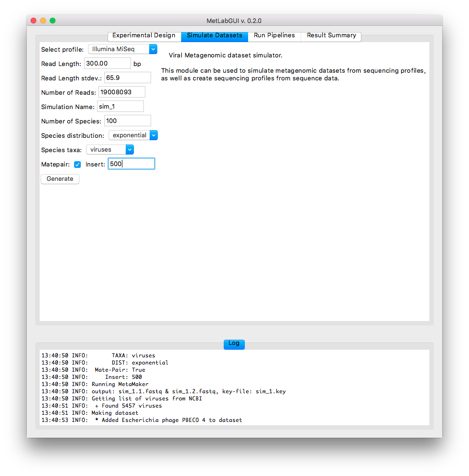This screenshot has height=476, width=469.
Task: Focus the Number of Species field
Action: pyautogui.click(x=128, y=121)
